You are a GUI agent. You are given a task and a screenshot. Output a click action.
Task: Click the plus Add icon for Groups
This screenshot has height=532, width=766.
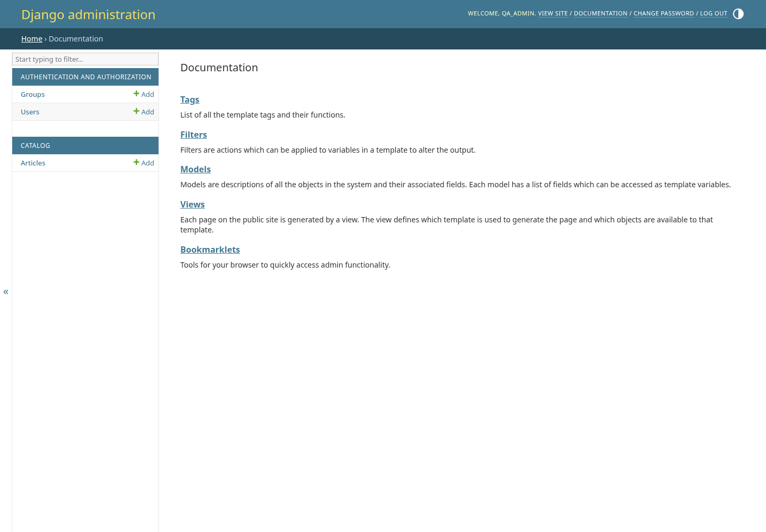(144, 94)
